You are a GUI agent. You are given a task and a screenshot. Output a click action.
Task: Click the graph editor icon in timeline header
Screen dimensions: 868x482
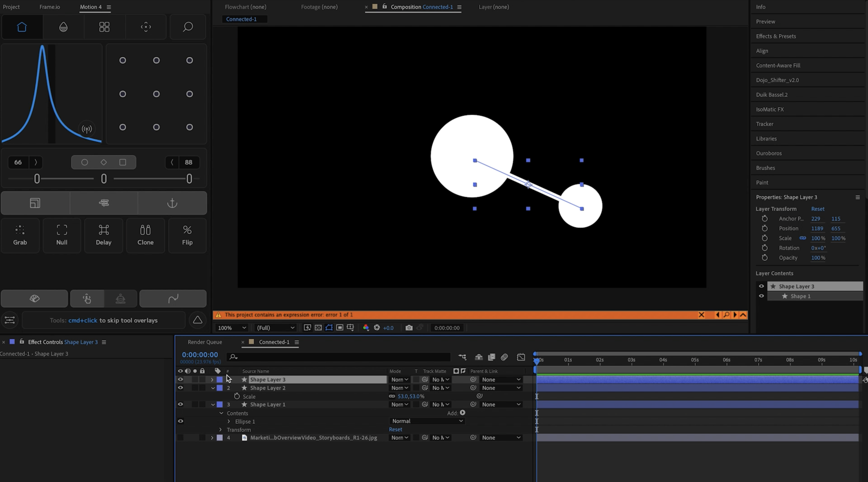tap(521, 357)
